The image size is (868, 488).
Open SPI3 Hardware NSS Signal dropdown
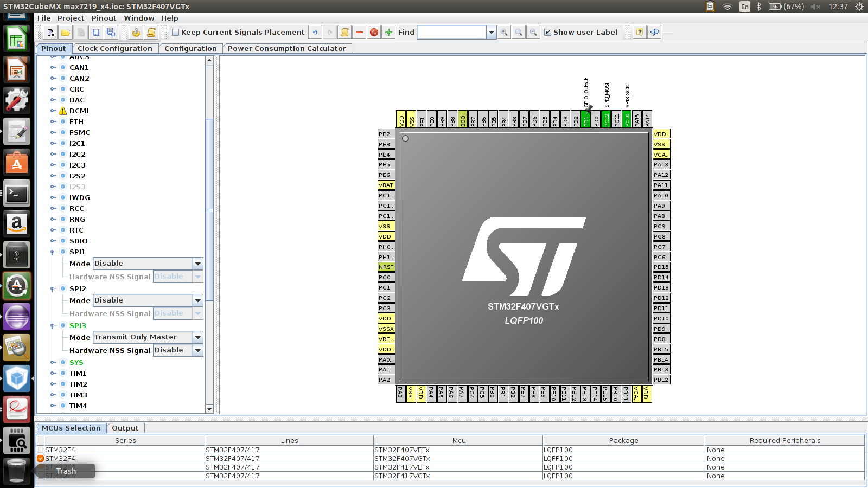pyautogui.click(x=198, y=350)
